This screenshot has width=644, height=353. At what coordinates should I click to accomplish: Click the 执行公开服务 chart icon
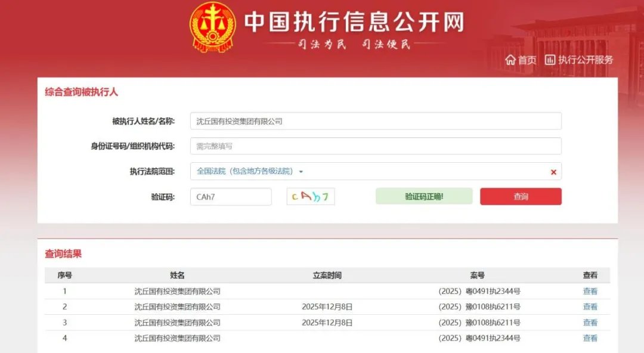tap(550, 60)
